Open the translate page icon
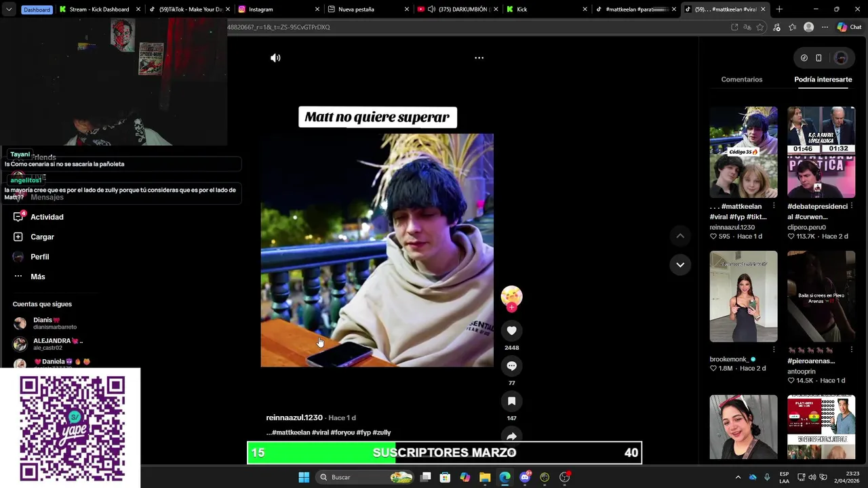The width and height of the screenshot is (868, 488). (747, 27)
